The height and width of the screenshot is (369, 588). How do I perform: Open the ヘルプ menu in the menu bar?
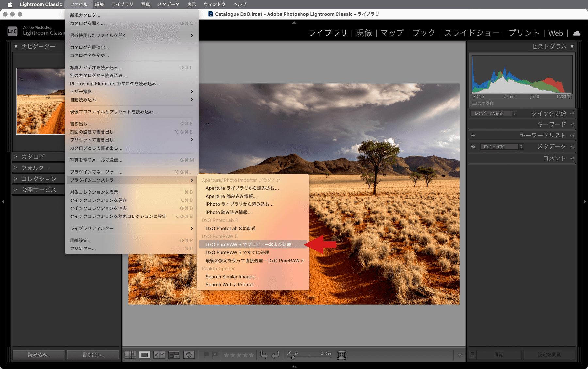coord(240,4)
